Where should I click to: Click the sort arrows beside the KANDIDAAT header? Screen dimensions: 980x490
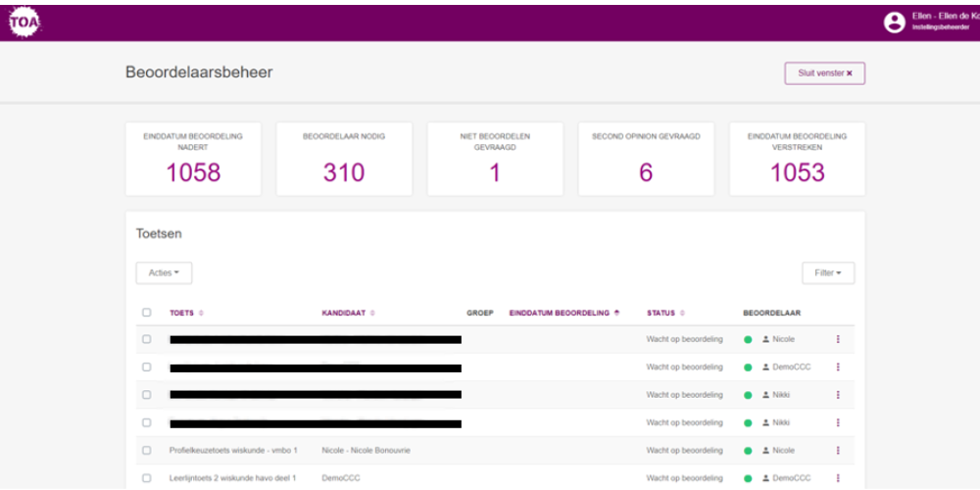[372, 314]
